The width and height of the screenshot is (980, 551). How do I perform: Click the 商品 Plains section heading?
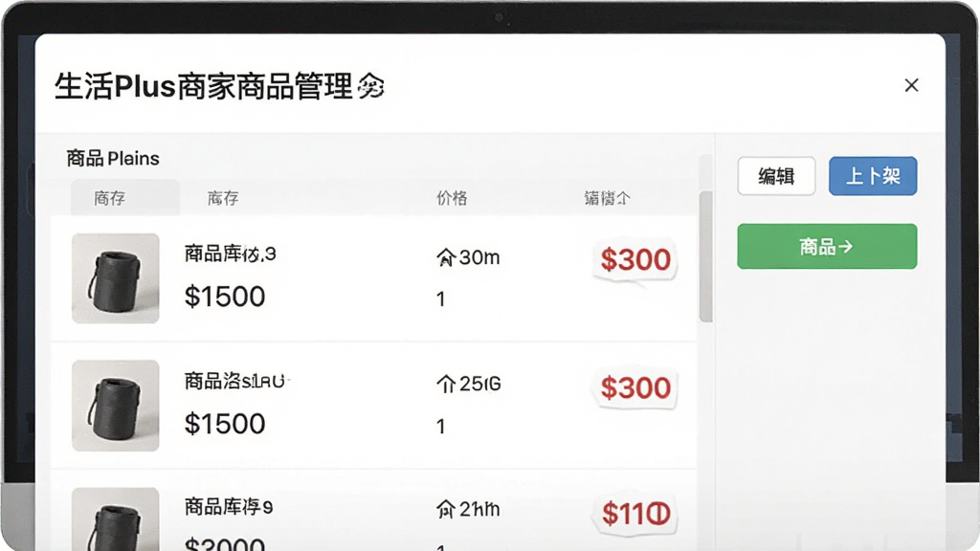pos(113,159)
